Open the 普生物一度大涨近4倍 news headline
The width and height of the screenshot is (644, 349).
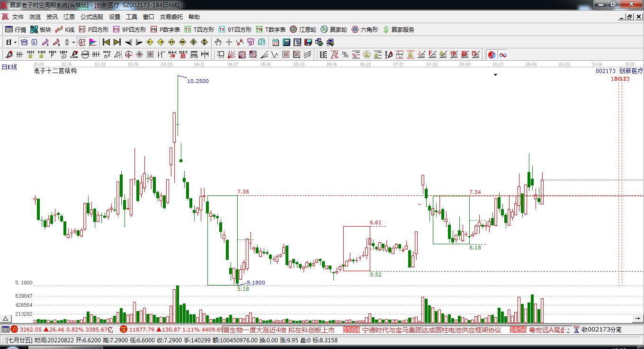pos(279,330)
